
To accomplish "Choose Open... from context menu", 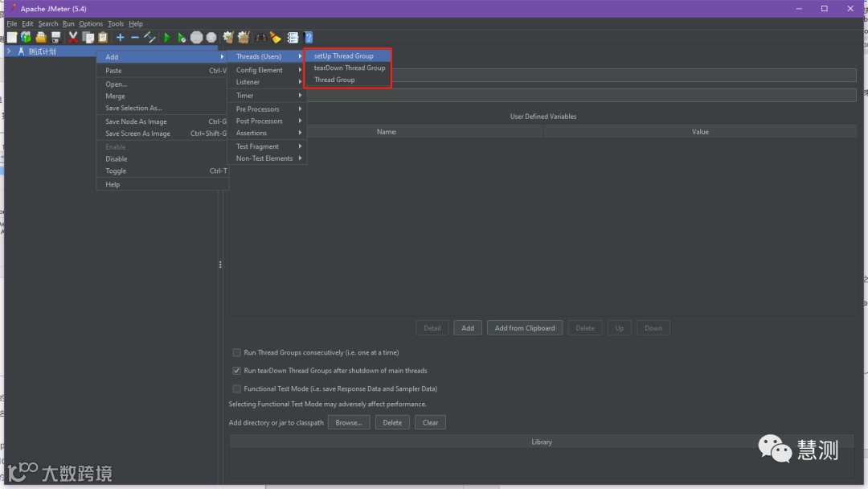I will pyautogui.click(x=162, y=84).
